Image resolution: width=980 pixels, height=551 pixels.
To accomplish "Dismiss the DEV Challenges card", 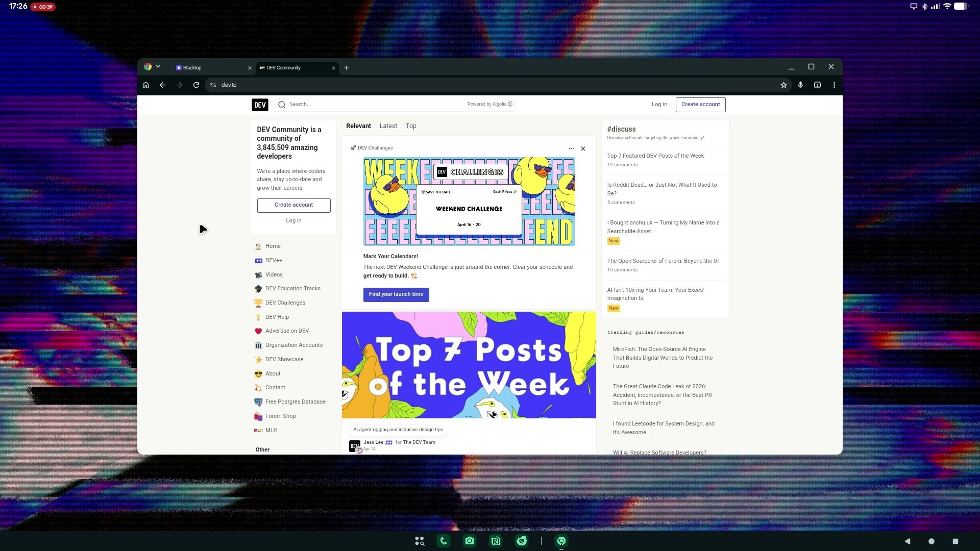I will (583, 148).
